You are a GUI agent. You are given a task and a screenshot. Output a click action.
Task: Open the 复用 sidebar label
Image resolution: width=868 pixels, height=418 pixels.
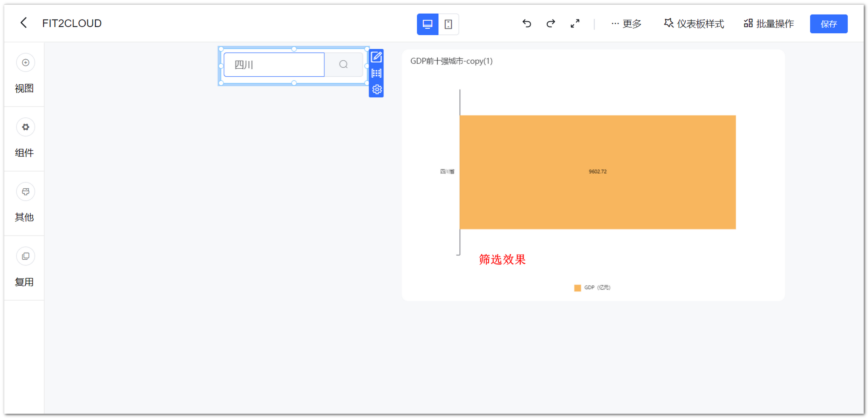[24, 282]
